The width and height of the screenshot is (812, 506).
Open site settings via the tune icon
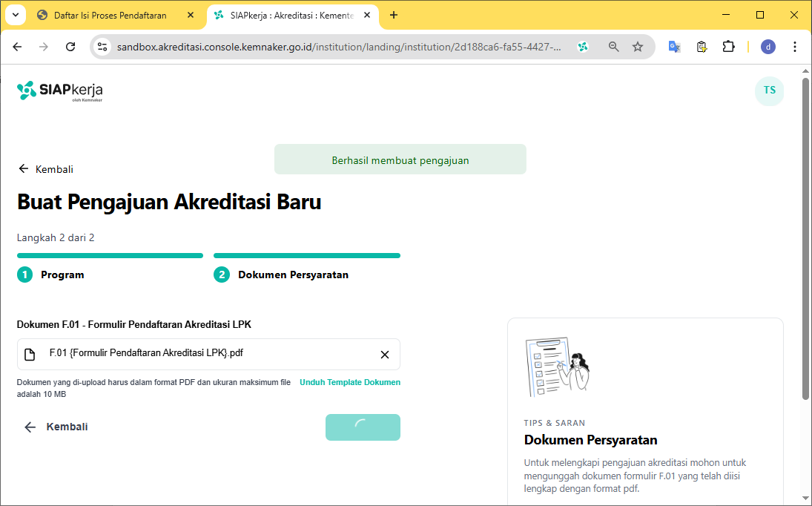click(101, 46)
